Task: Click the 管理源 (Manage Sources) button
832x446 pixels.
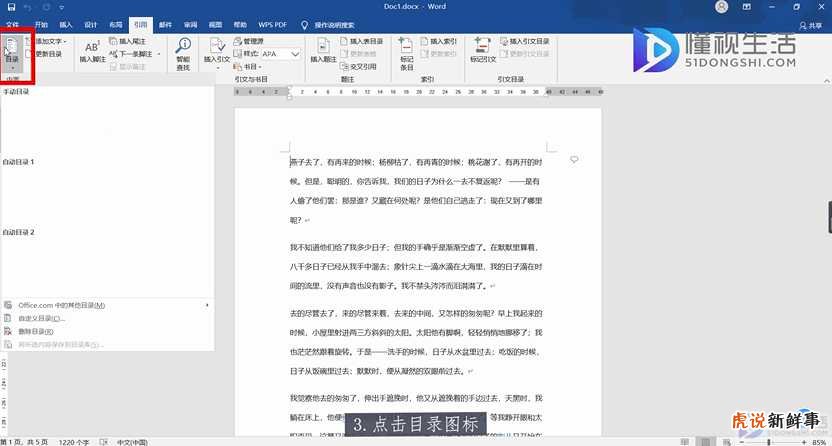Action: click(249, 41)
